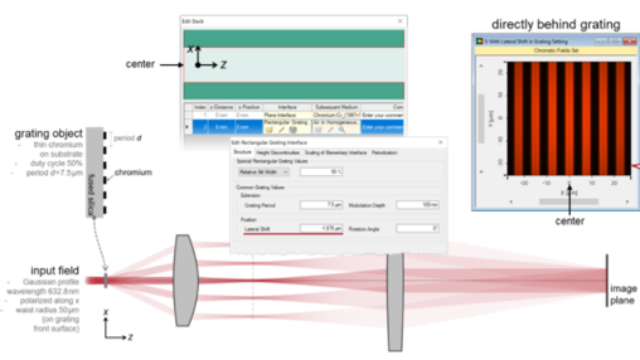Viewport: 640px width, 360px height.
Task: Click the z-Position column header
Action: tap(249, 107)
